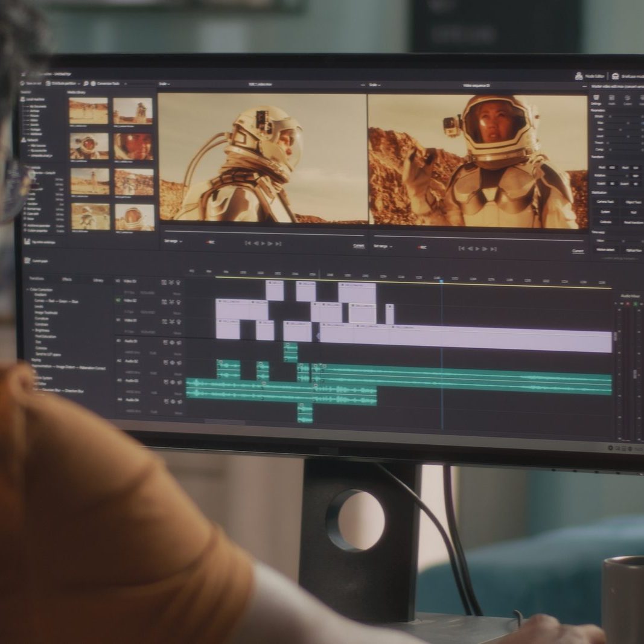Click Current under the left viewer
644x644 pixels.
pyautogui.click(x=359, y=246)
